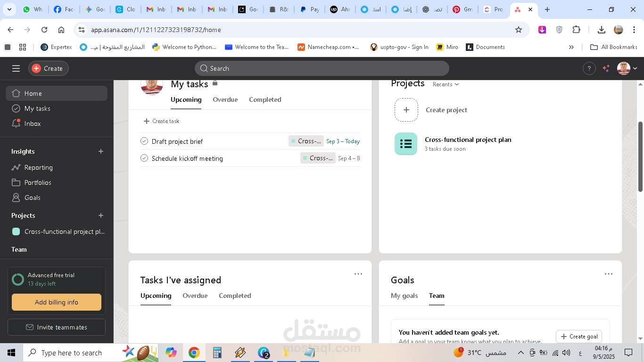This screenshot has width=644, height=362.
Task: Click the Cross-functional project plan list icon
Action: pyautogui.click(x=406, y=144)
